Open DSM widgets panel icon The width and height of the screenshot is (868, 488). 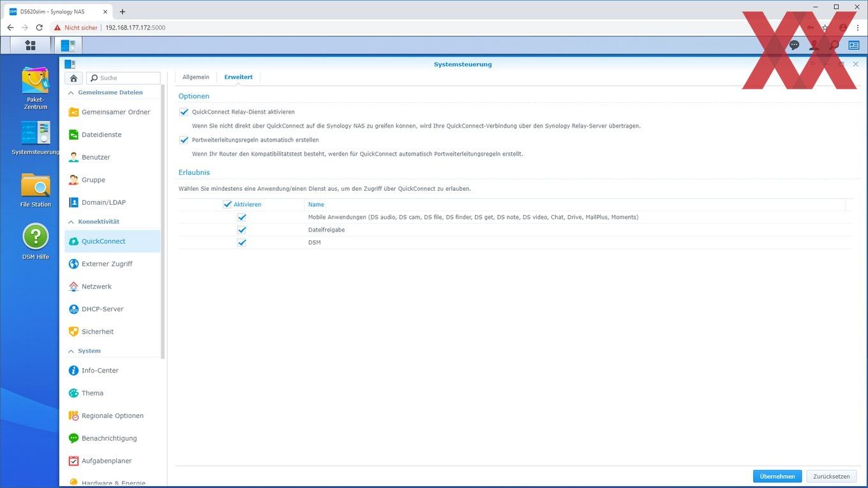pyautogui.click(x=854, y=45)
